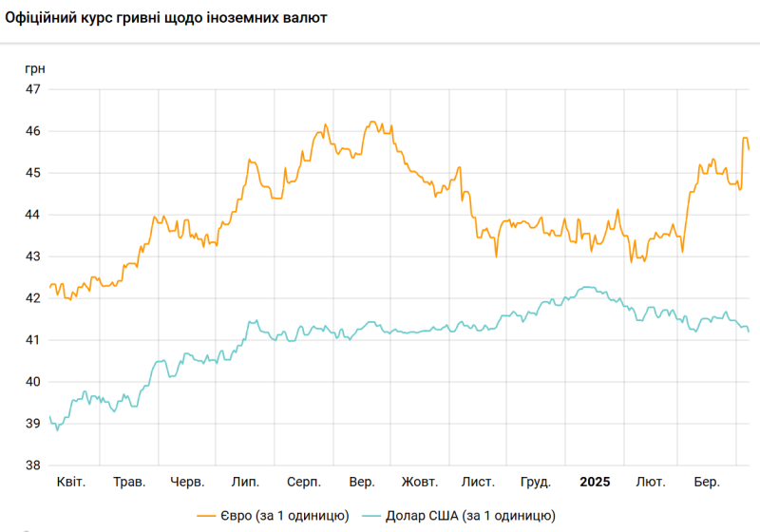Click the Лют. month label on x-axis

(651, 482)
